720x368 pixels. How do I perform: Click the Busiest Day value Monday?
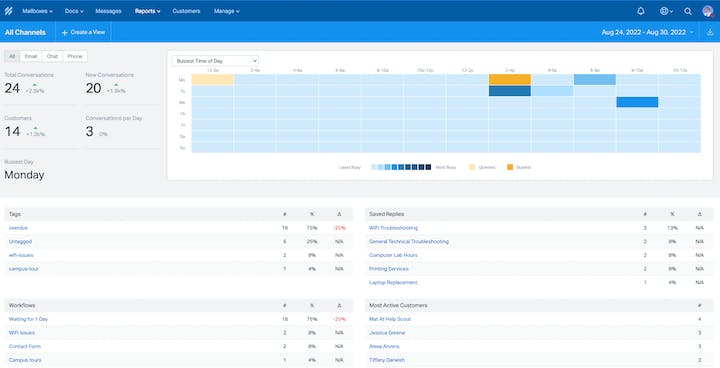(24, 175)
